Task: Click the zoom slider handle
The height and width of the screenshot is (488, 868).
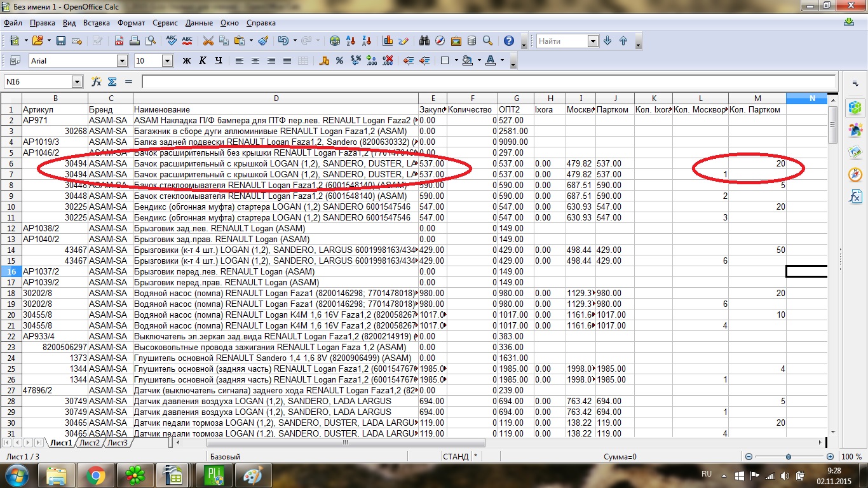Action: pos(789,456)
